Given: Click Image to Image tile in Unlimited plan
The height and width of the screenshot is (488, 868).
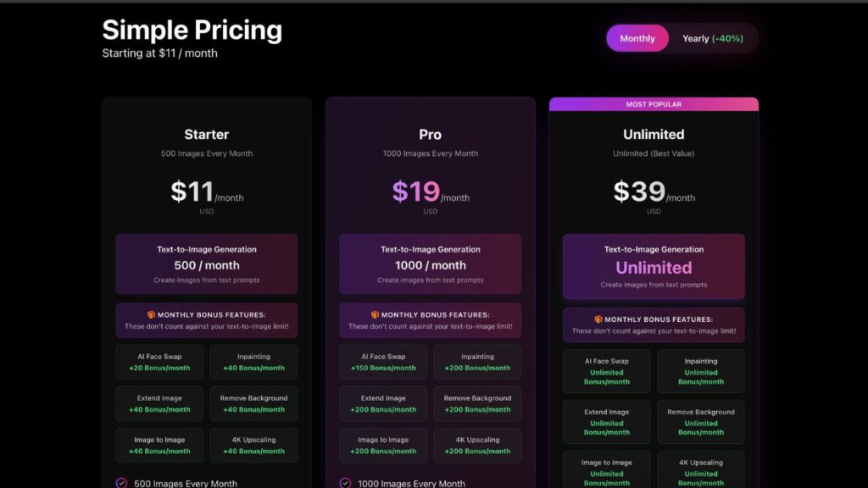Looking at the screenshot, I should point(606,469).
